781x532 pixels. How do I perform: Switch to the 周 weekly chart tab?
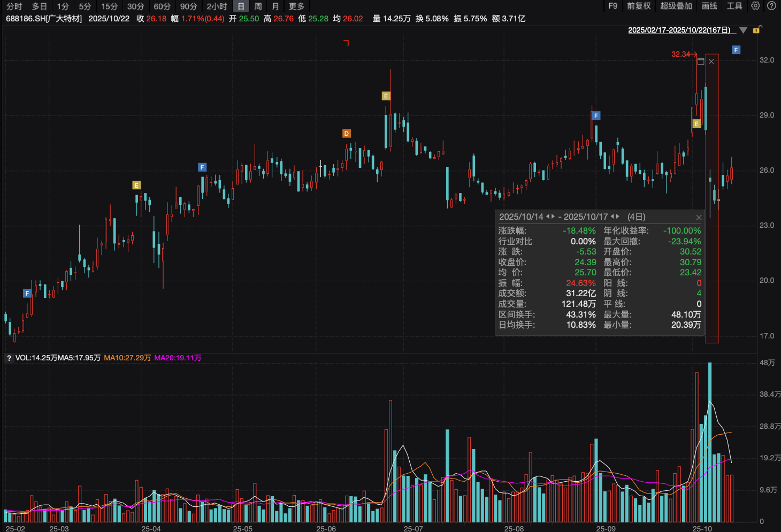258,6
